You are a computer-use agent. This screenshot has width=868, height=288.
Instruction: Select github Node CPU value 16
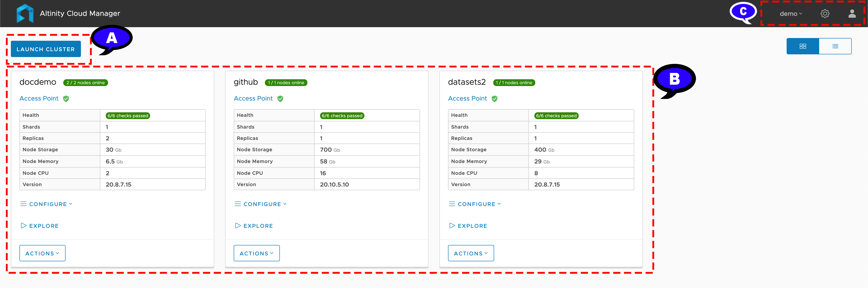[x=323, y=173]
